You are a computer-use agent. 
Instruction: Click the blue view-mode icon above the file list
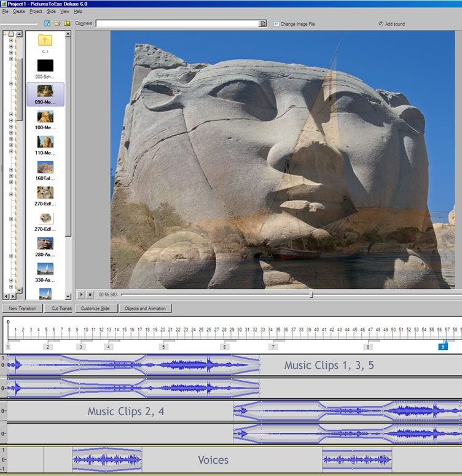47,23
